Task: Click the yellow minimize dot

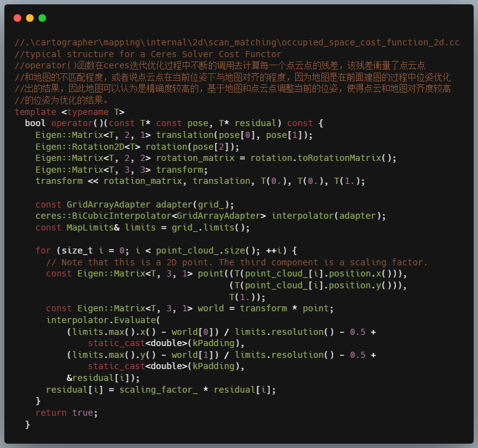Action: (x=30, y=18)
